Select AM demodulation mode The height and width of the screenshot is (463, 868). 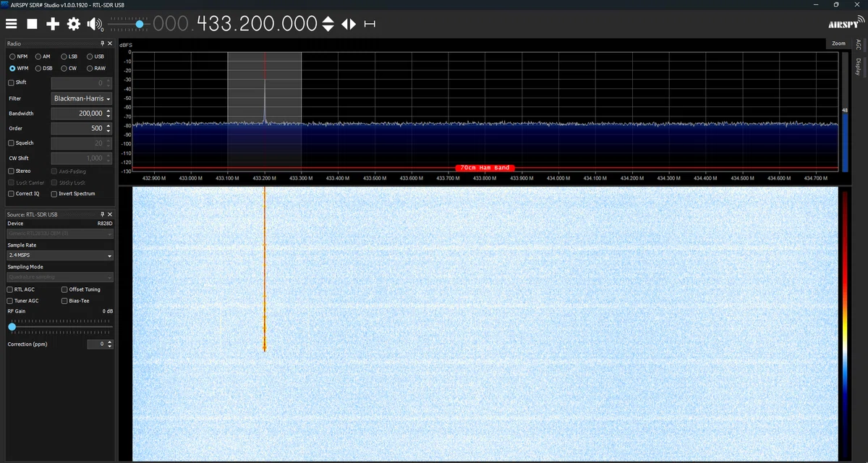(x=38, y=56)
